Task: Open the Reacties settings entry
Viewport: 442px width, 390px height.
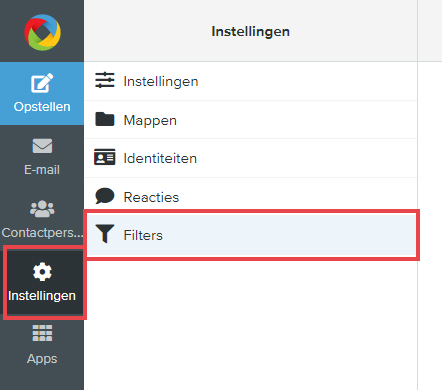Action: pos(250,197)
